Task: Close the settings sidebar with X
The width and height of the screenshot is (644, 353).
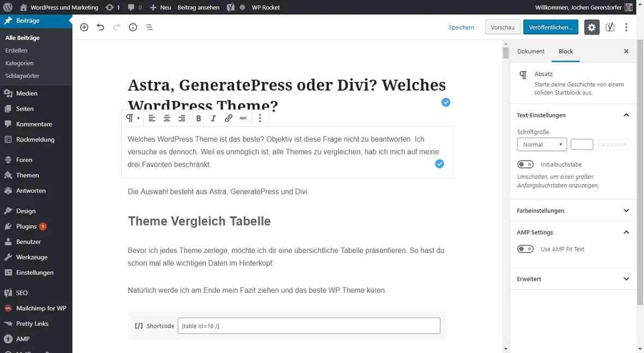Action: (x=626, y=51)
